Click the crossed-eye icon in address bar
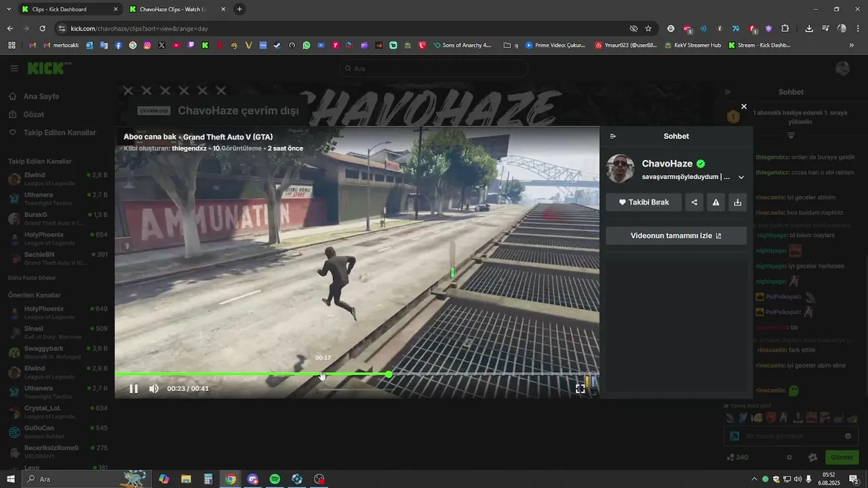The width and height of the screenshot is (868, 488). coord(633,28)
